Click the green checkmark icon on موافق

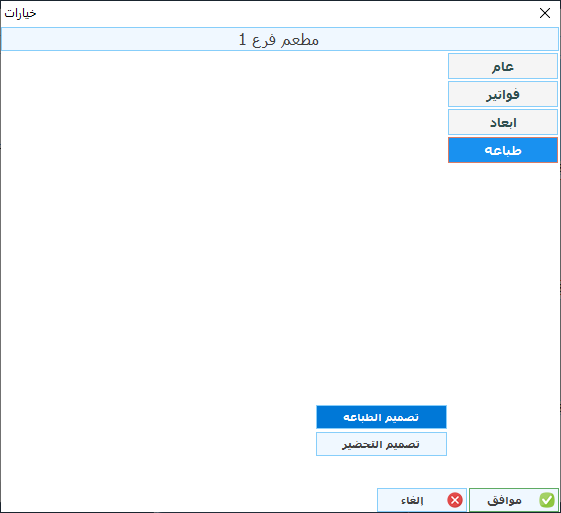[547, 500]
